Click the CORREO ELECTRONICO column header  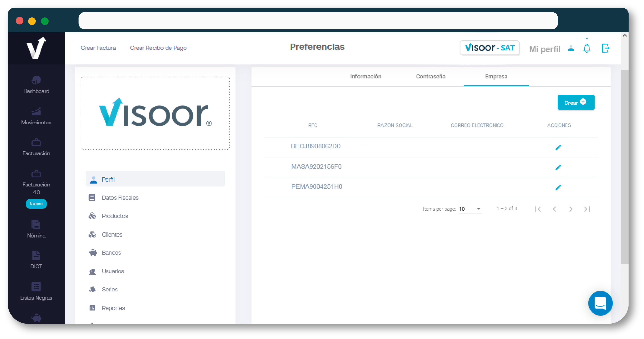pyautogui.click(x=477, y=125)
